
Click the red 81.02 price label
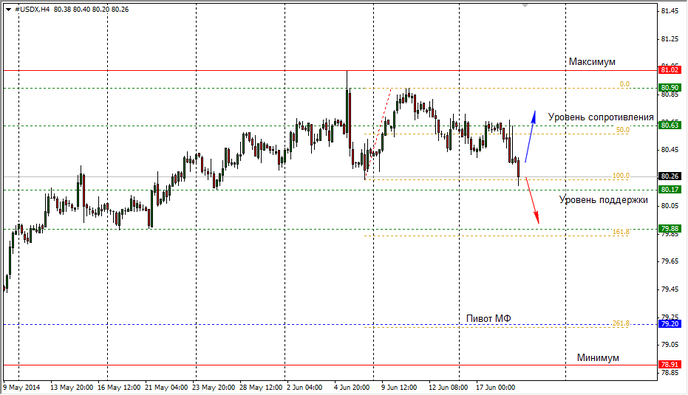click(x=670, y=70)
